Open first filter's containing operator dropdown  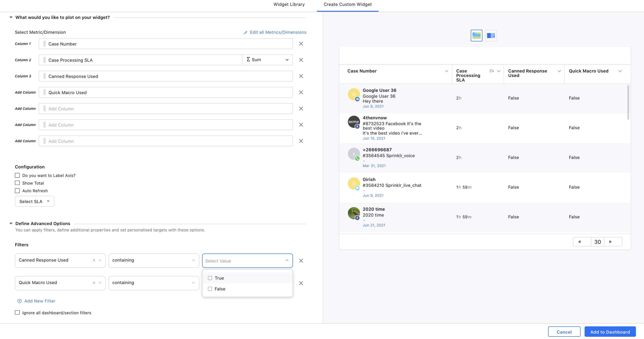coord(154,260)
